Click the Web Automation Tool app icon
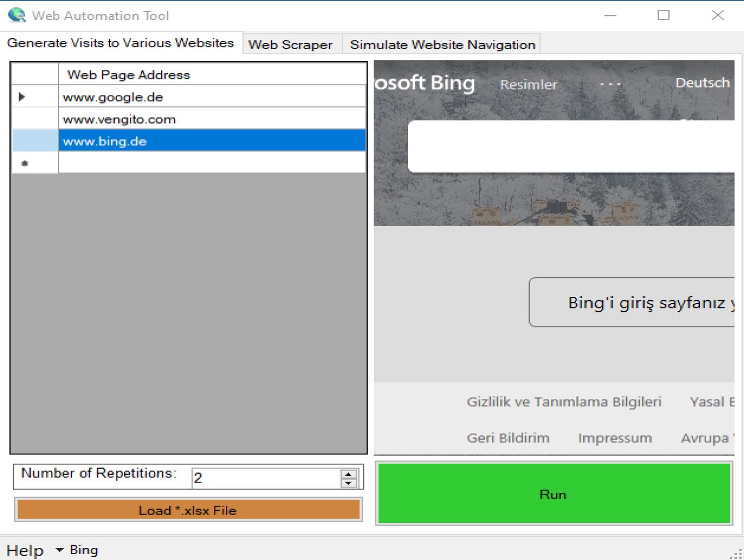The width and height of the screenshot is (744, 560). coord(17,15)
